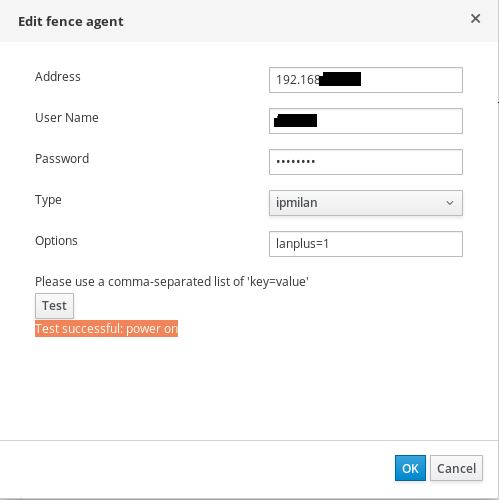
Task: Click the Address label
Action: [58, 77]
